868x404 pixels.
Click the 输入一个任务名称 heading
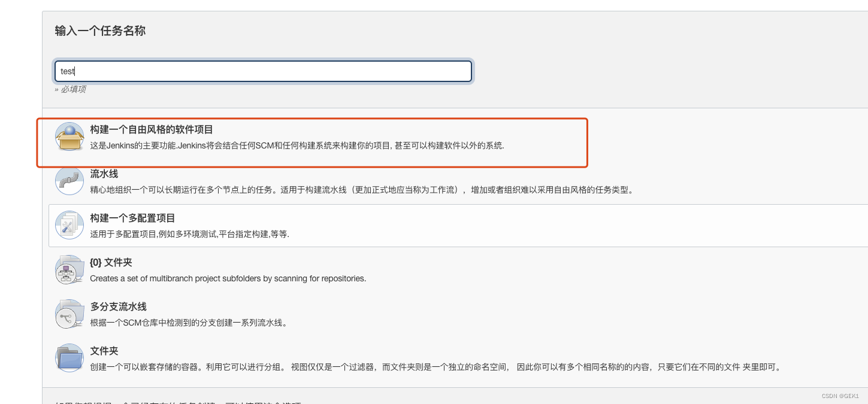click(100, 31)
